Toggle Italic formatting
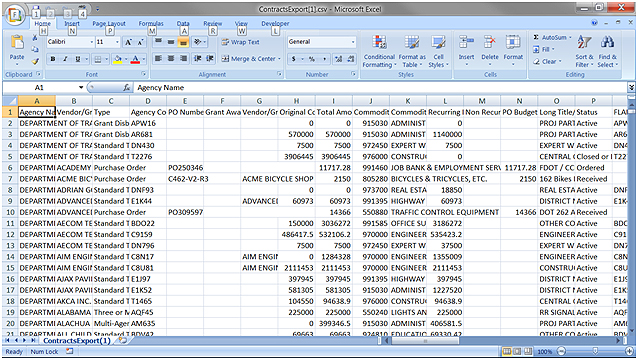638x360 pixels. tap(65, 59)
